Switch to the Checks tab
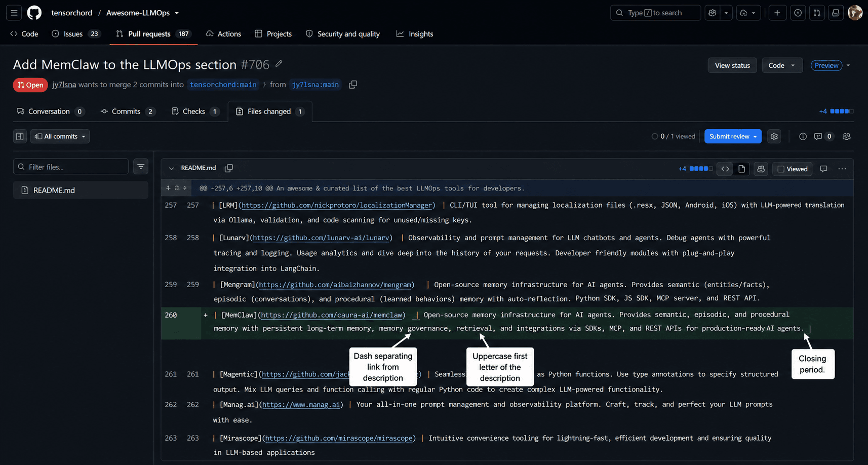Image resolution: width=868 pixels, height=465 pixels. click(195, 111)
